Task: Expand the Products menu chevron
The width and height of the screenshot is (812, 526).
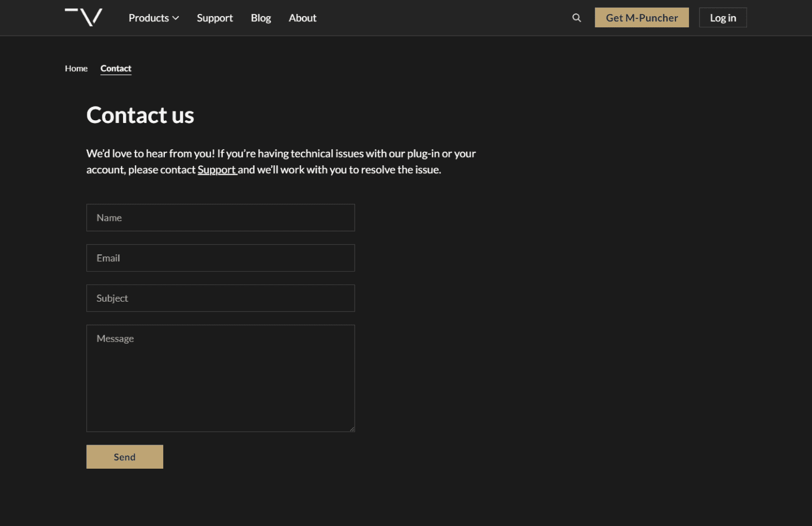Action: coord(176,18)
